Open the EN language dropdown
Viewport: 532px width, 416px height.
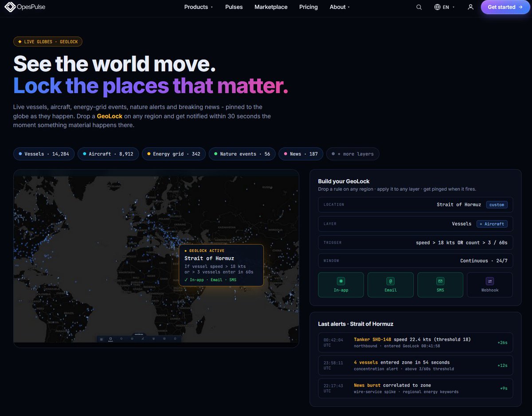445,7
